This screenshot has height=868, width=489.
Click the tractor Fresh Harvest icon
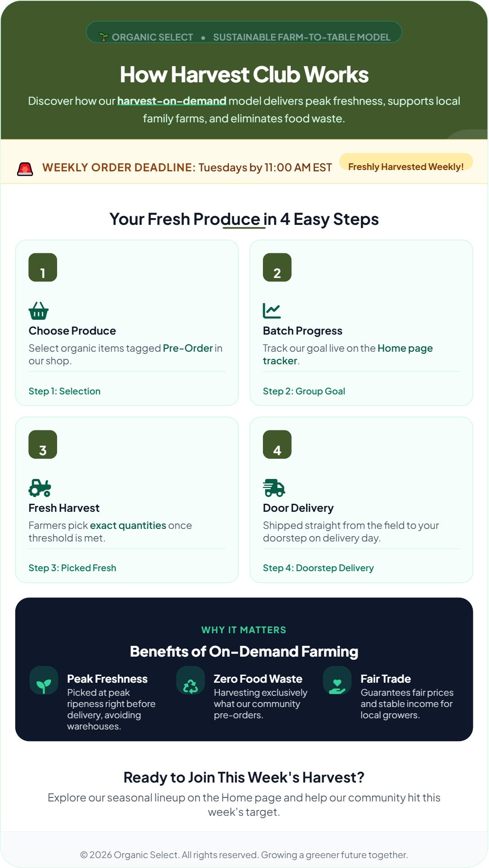point(40,488)
